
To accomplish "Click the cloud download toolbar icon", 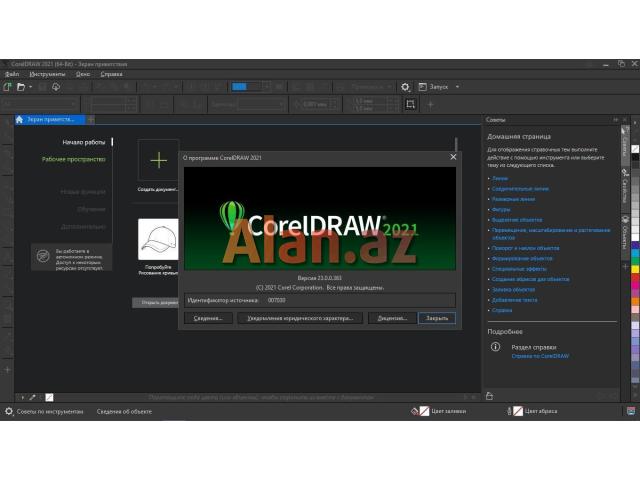I will coord(56,87).
